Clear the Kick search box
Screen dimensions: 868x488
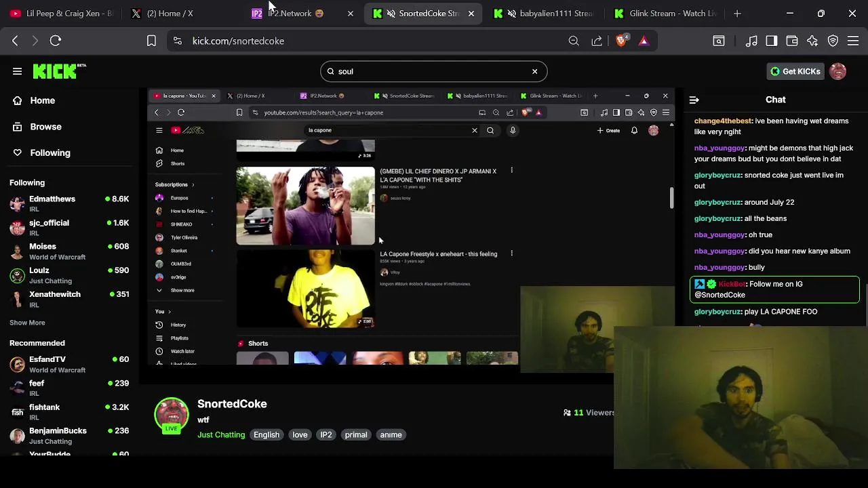534,71
